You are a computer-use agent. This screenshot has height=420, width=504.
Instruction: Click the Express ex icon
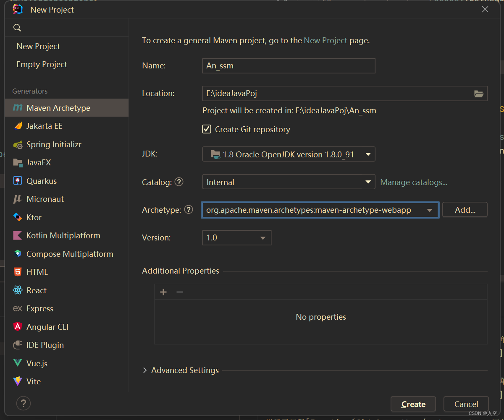coord(18,308)
